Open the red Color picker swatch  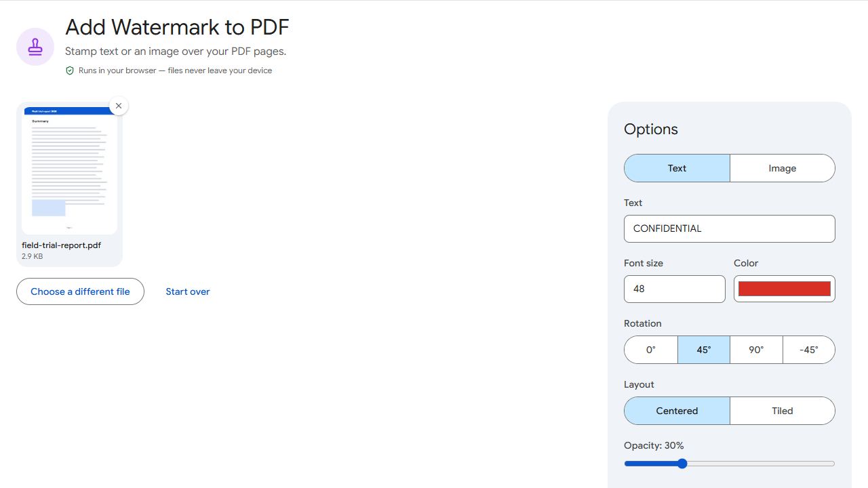point(785,289)
